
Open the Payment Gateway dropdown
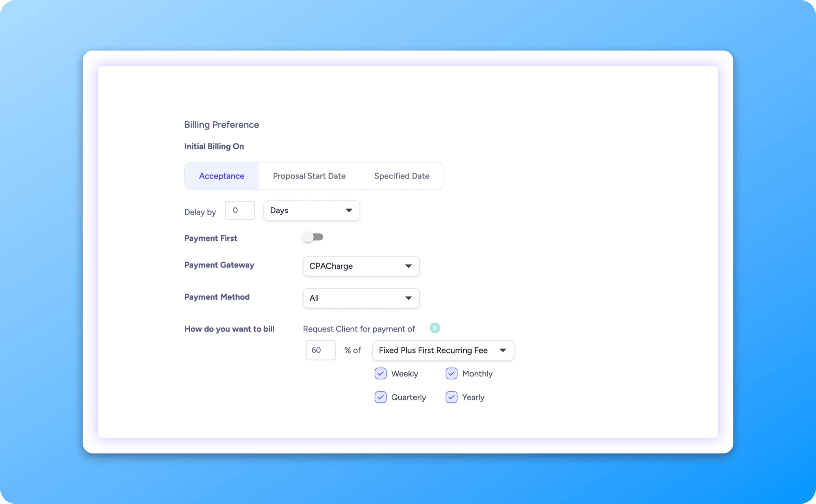[x=361, y=266]
